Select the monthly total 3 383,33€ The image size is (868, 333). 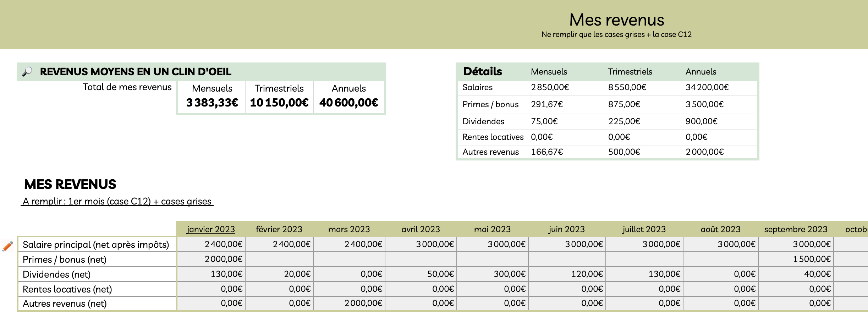pyautogui.click(x=212, y=103)
